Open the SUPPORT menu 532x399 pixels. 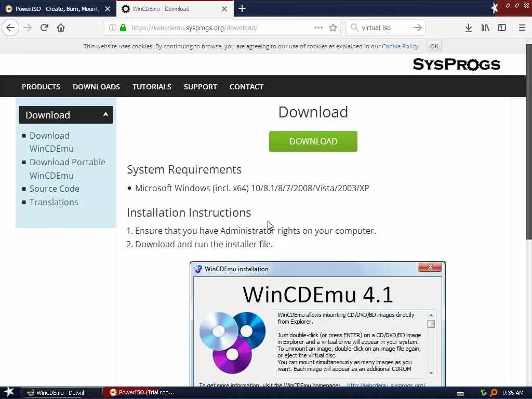(200, 87)
